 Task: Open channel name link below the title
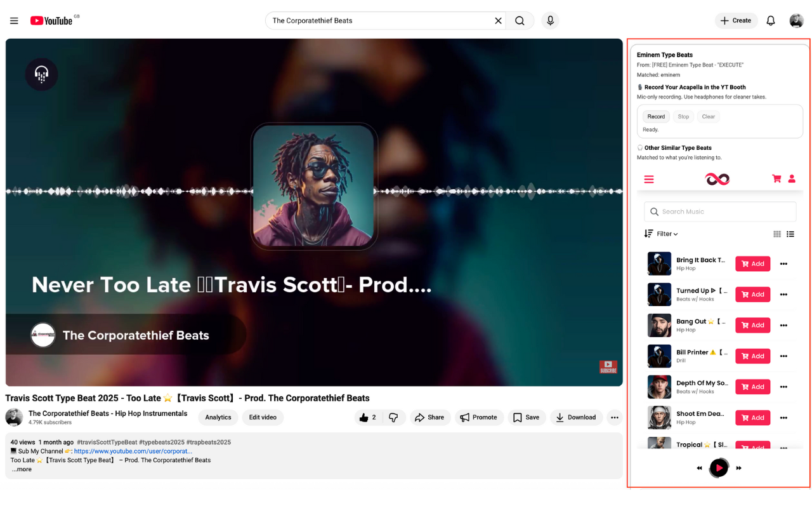tap(108, 413)
